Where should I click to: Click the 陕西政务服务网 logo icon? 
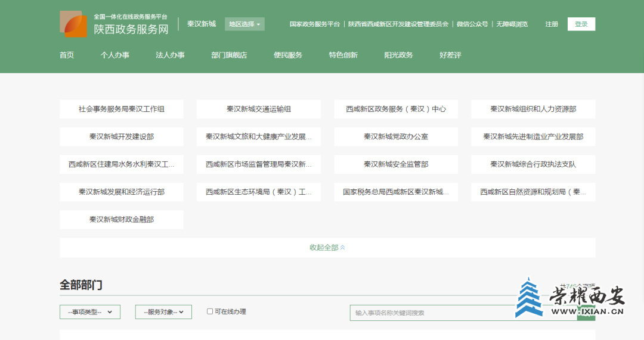tap(73, 24)
